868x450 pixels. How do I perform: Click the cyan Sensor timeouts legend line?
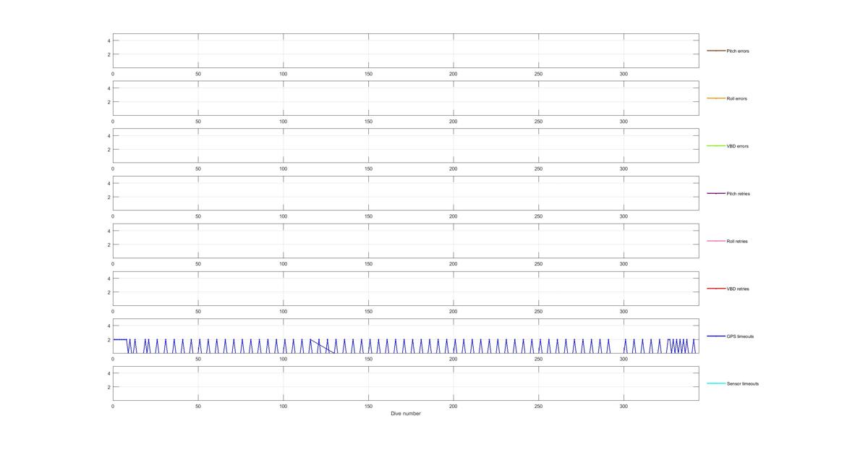point(715,383)
